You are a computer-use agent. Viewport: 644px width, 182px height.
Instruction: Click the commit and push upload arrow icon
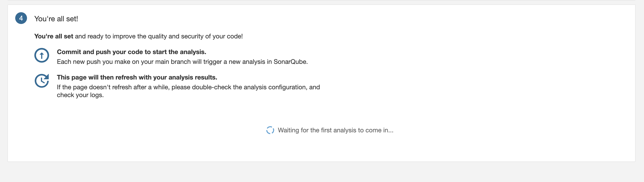(41, 55)
